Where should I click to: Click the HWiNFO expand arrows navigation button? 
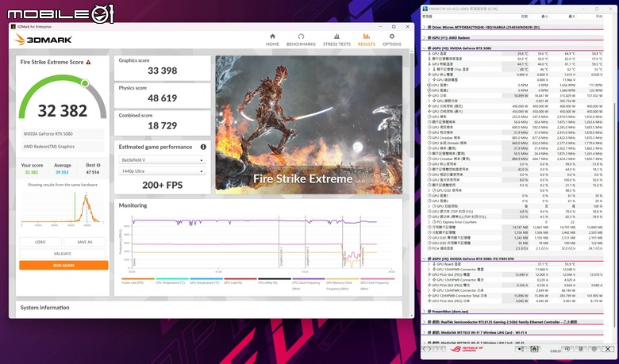click(428, 349)
